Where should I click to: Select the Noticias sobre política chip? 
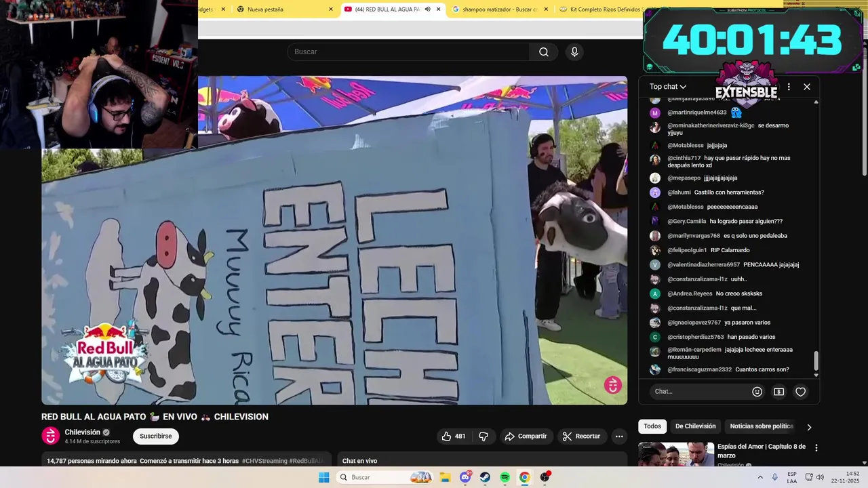tap(762, 426)
